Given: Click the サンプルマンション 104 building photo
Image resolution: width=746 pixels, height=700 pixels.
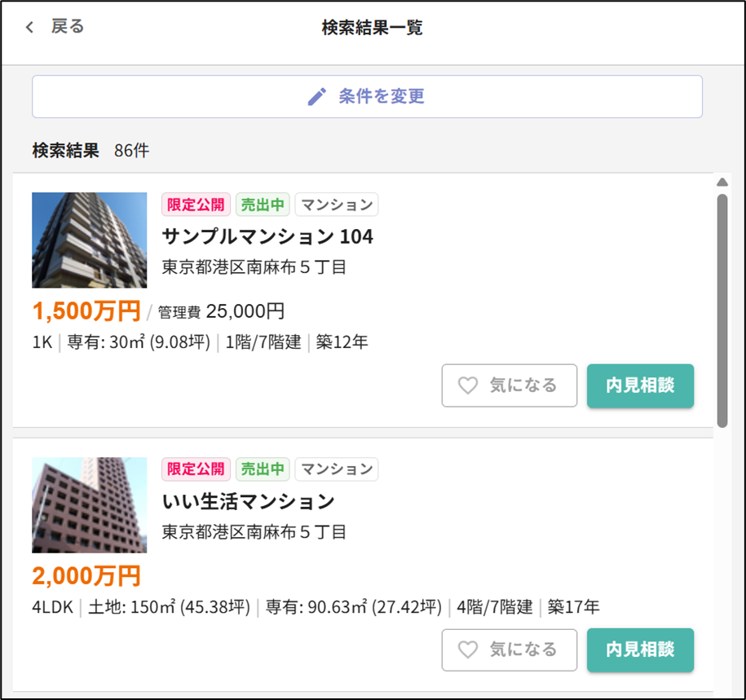Looking at the screenshot, I should point(90,240).
